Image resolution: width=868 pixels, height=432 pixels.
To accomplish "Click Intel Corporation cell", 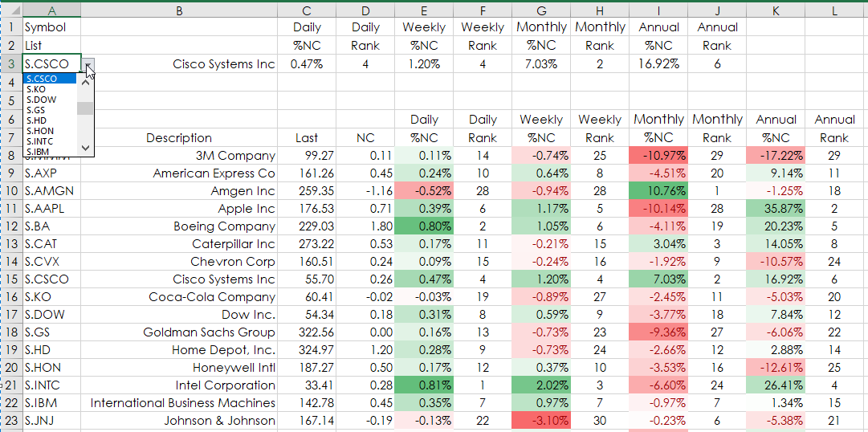I will point(179,385).
